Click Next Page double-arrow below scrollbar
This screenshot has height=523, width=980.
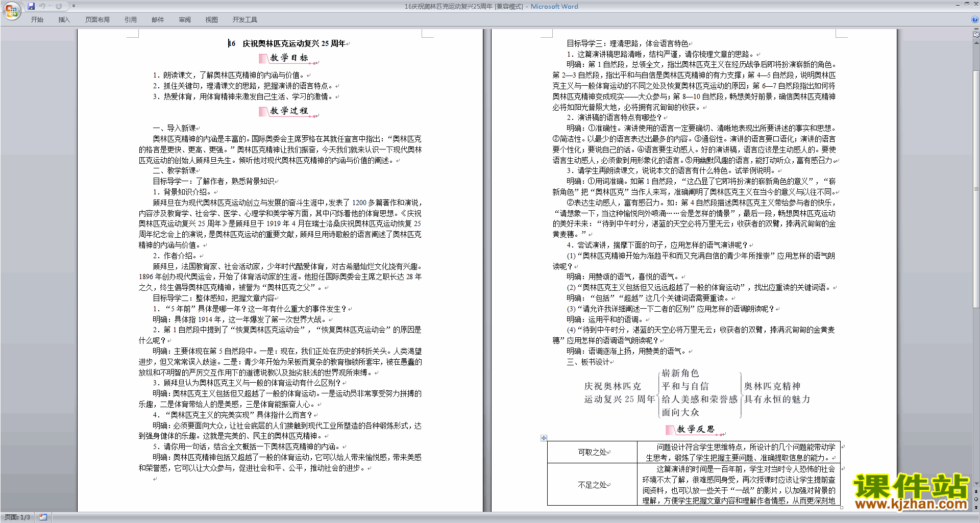coord(976,507)
